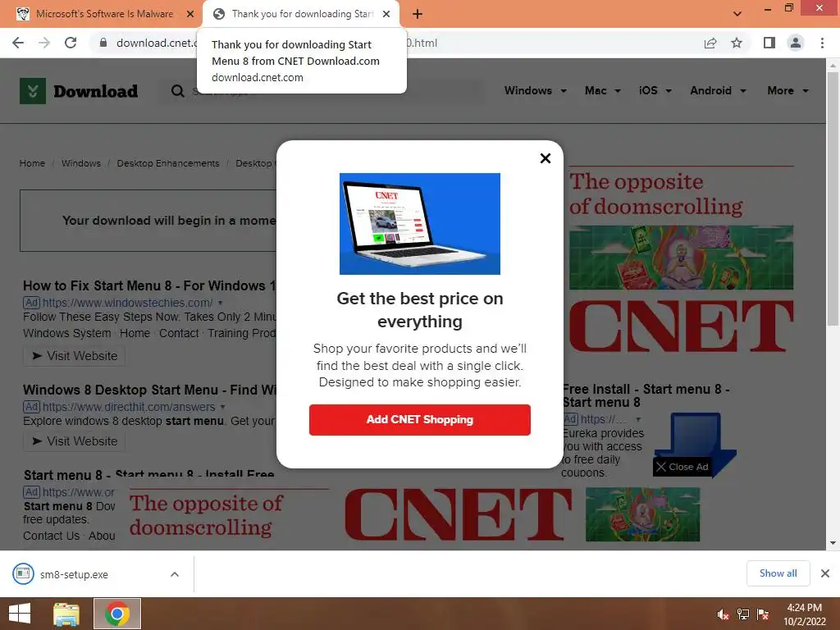
Task: Expand the Android navigation dropdown
Action: pos(718,90)
